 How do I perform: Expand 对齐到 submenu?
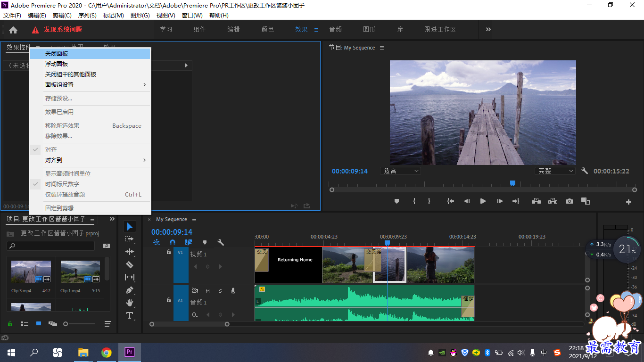[x=90, y=160]
